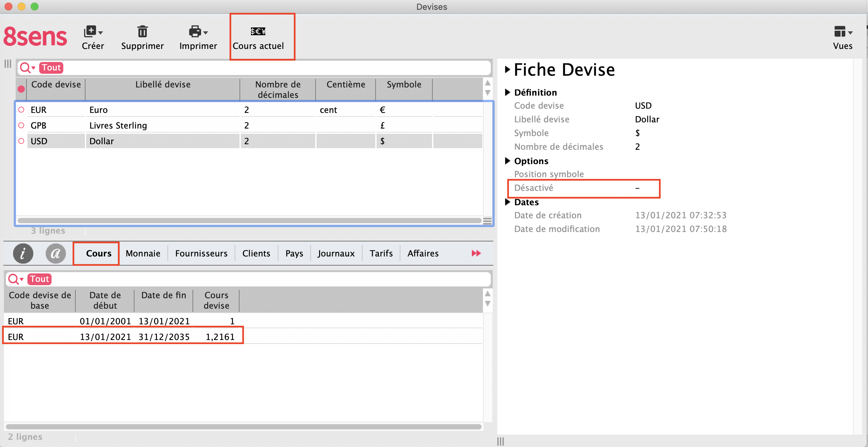868x447 pixels.
Task: Sort by Date de début column header
Action: (x=105, y=300)
